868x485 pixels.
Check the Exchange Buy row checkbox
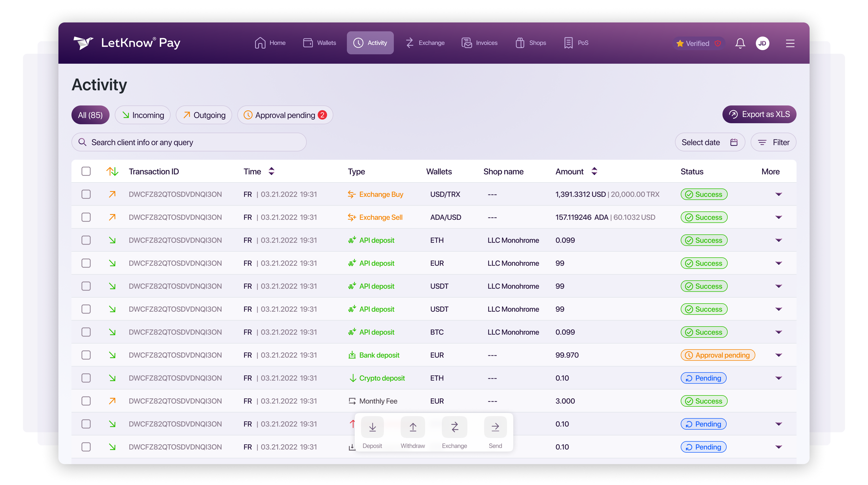86,194
